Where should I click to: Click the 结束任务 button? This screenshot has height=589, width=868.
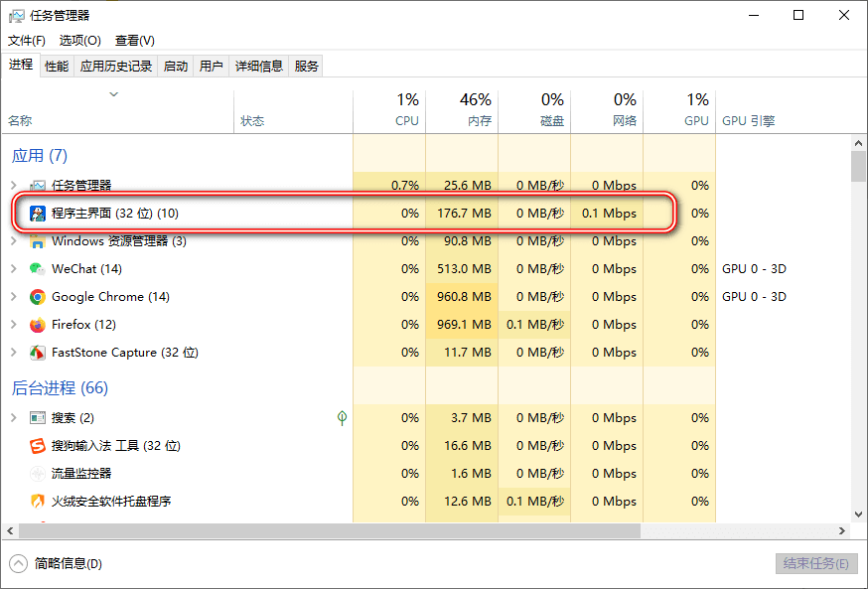point(815,563)
